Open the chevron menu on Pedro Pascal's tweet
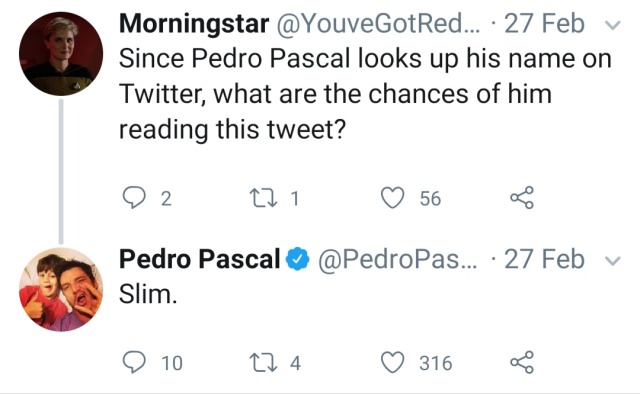This screenshot has width=640, height=395. point(612,260)
